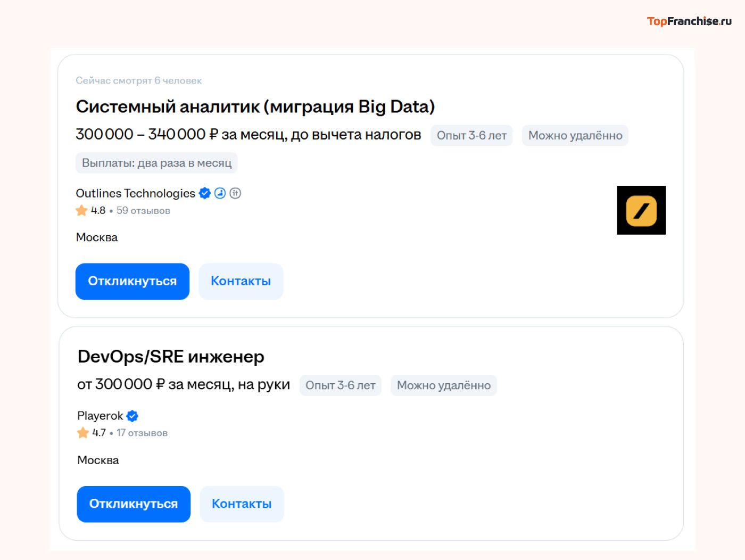Open the TopFranchise.ru logo

[689, 22]
